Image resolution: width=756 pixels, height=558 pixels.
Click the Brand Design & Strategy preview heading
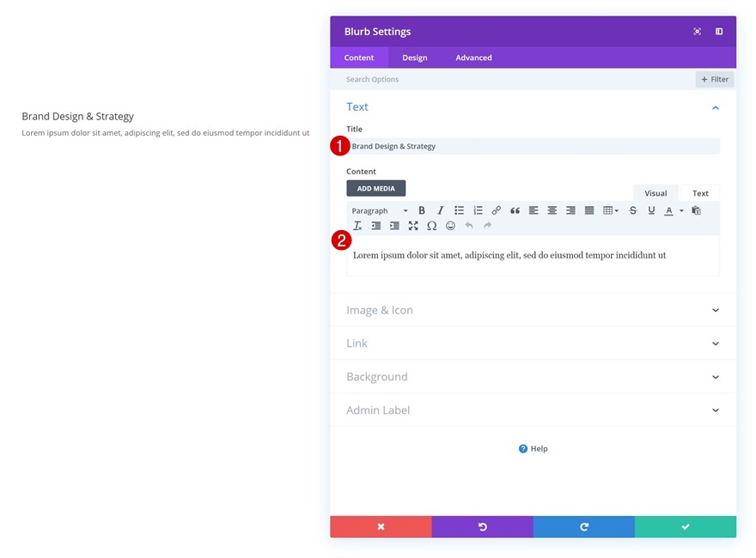pos(77,117)
